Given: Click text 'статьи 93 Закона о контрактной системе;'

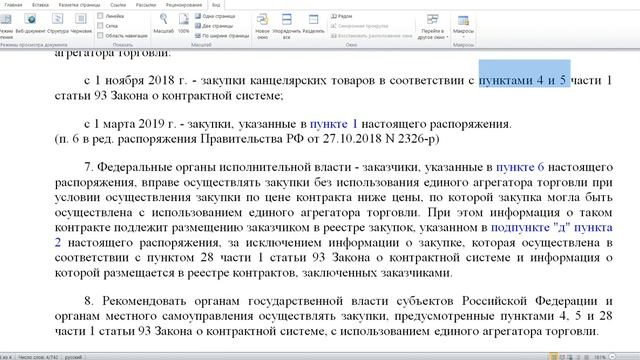Looking at the screenshot, I should click(169, 96).
